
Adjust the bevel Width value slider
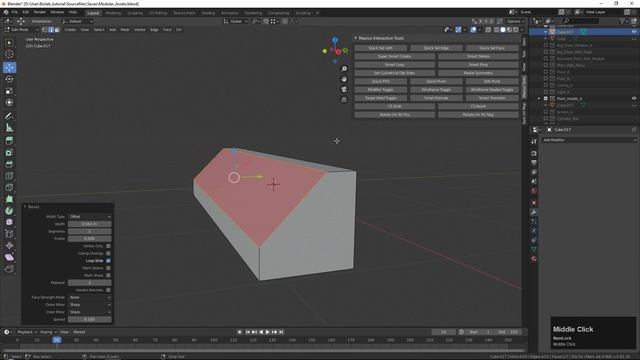coord(89,224)
